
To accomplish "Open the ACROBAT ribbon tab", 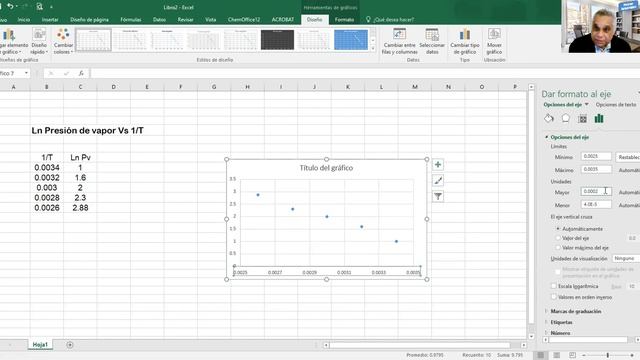I will 282,19.
